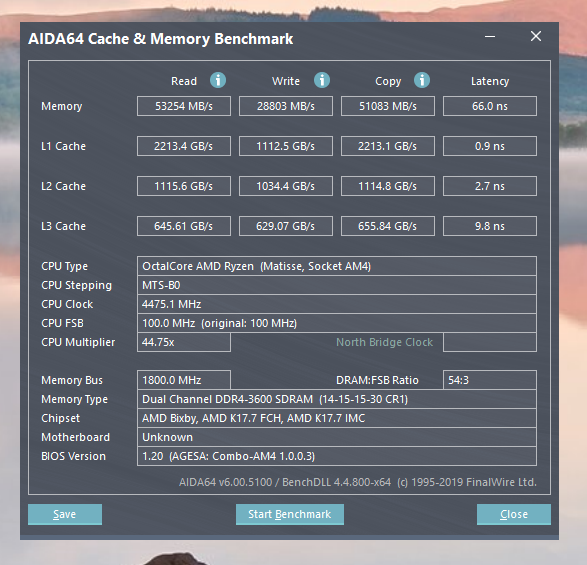The image size is (587, 565).
Task: Click L1 Cache copy 2213.1 GB/s
Action: [x=388, y=146]
